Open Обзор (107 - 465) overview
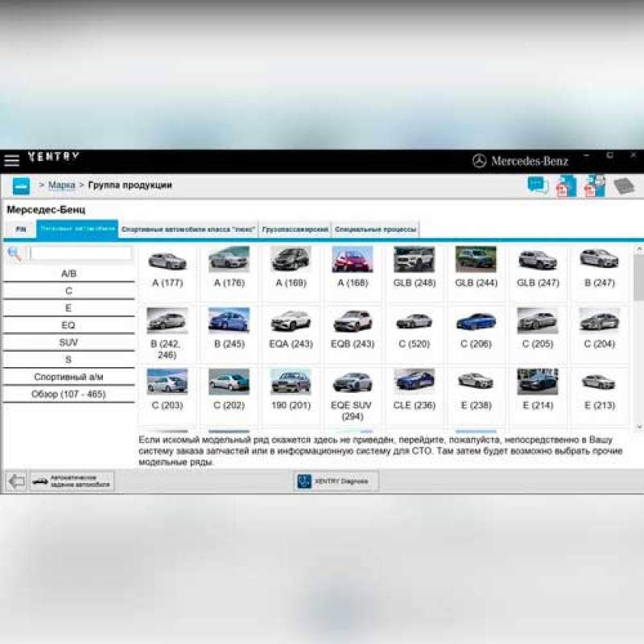 tap(68, 394)
